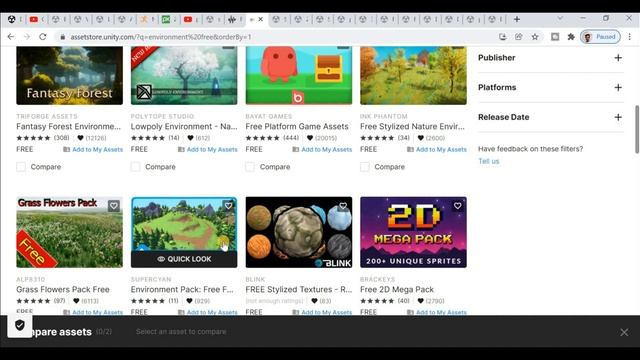This screenshot has width=640, height=360.
Task: Open the Chrome three-dot menu
Action: (630, 37)
